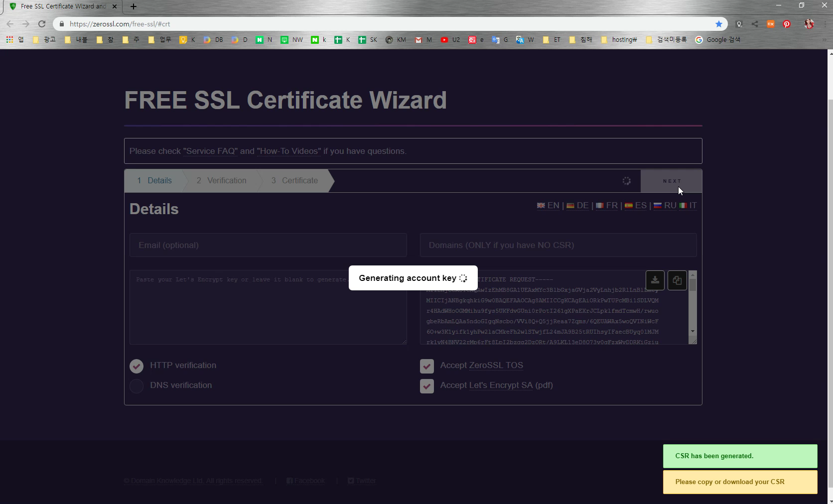
Task: Open the NW bookmark
Action: 291,39
